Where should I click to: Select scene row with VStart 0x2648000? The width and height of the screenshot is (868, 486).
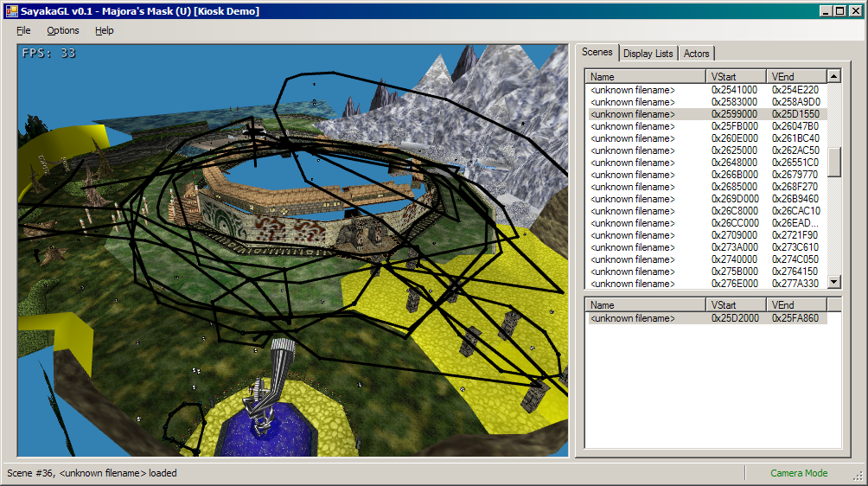pos(707,163)
